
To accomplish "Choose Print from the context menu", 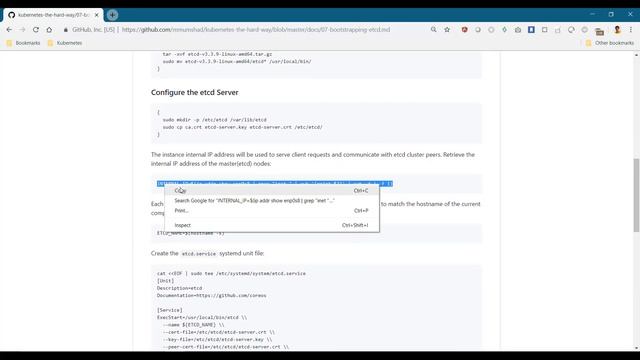I will [272, 211].
